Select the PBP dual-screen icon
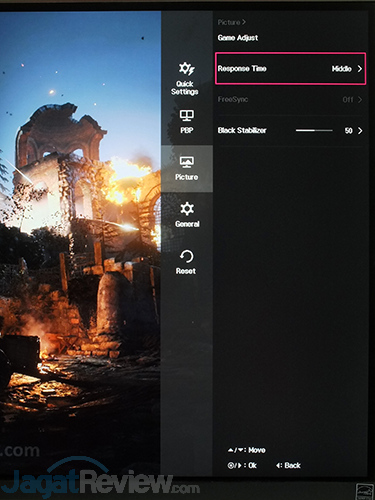Screen dimensions: 375x500 click(x=187, y=115)
